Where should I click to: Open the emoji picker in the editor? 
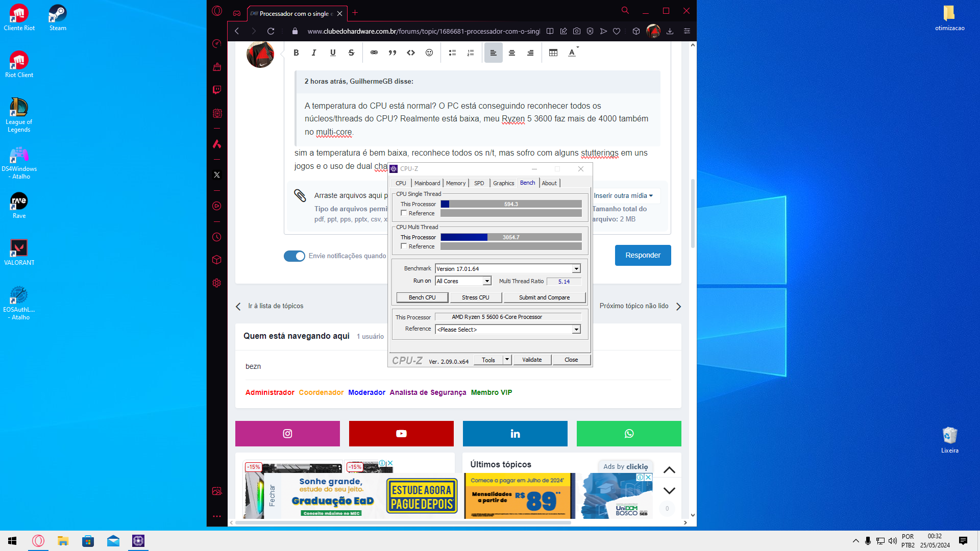pyautogui.click(x=429, y=53)
